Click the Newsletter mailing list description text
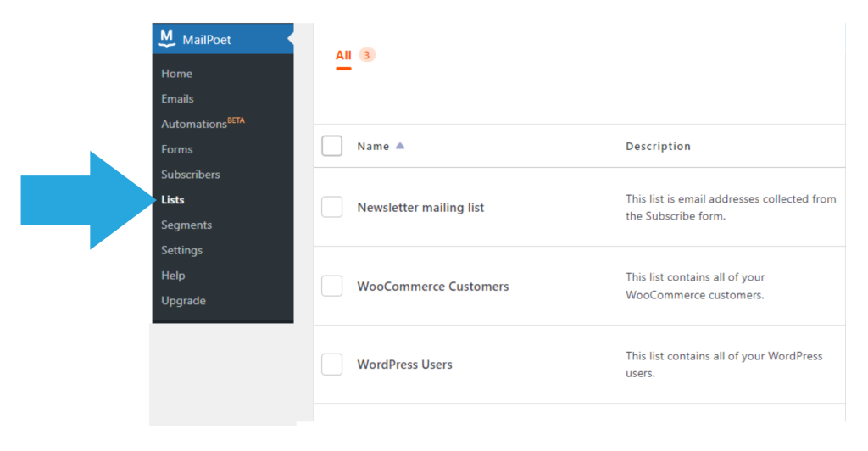 (731, 208)
